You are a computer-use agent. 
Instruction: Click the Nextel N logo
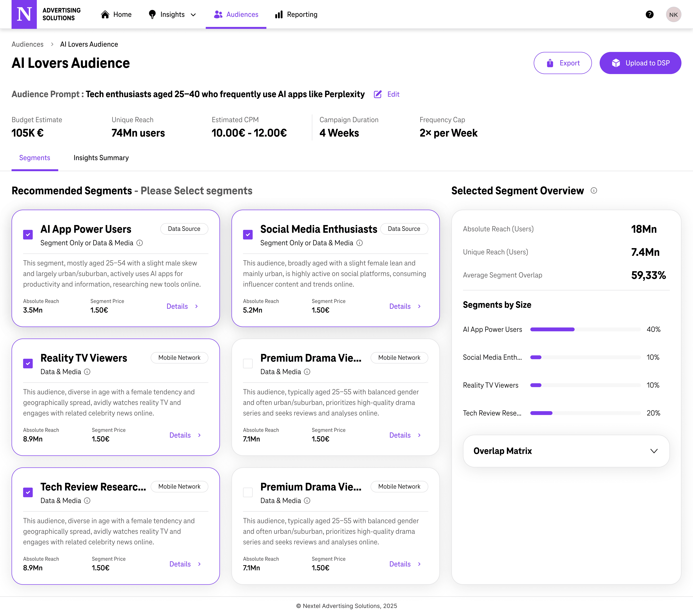[24, 14]
